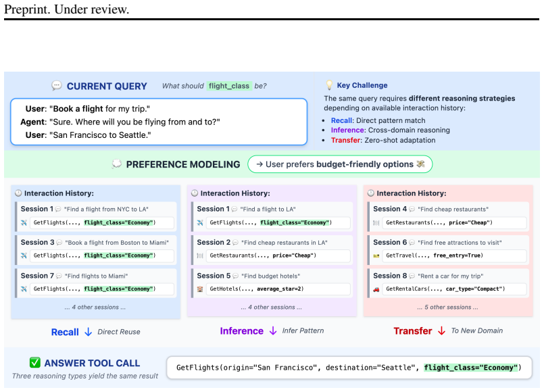The width and height of the screenshot is (544, 392).
Task: Click the airplane icon in the Session 7 row
Action: (x=24, y=289)
